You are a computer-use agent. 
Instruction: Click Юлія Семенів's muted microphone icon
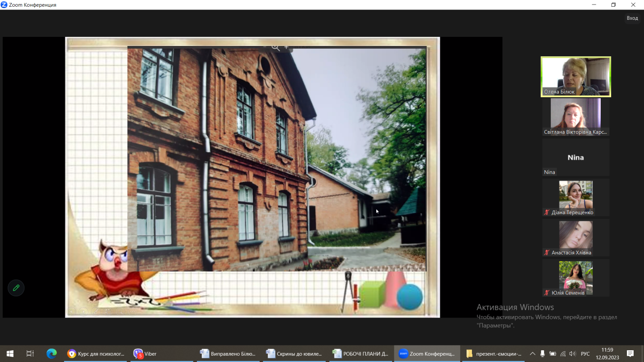[547, 293]
